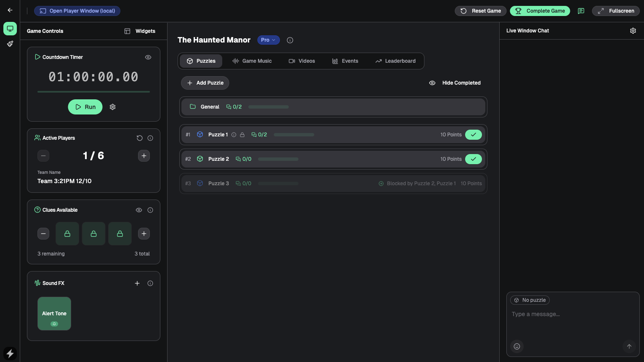Switch to the Game Music tab
644x362 pixels.
pos(252,61)
